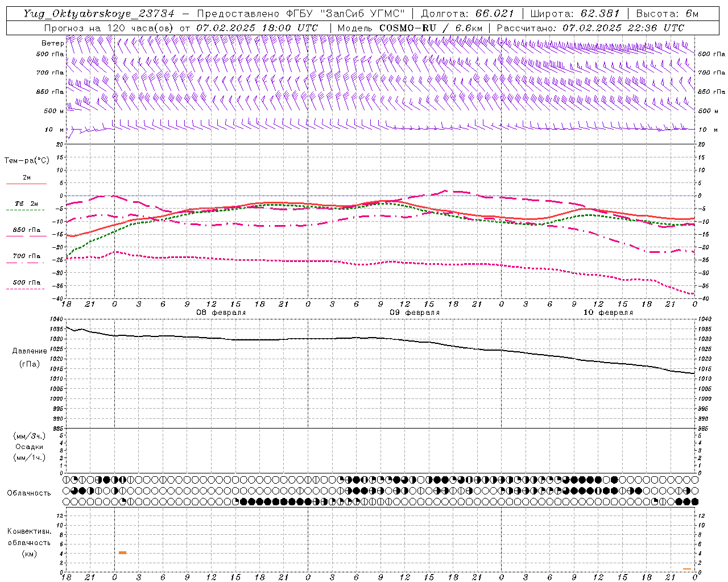Click the '850 гПа' temperature legend entry
The image size is (728, 582).
[x=27, y=230]
